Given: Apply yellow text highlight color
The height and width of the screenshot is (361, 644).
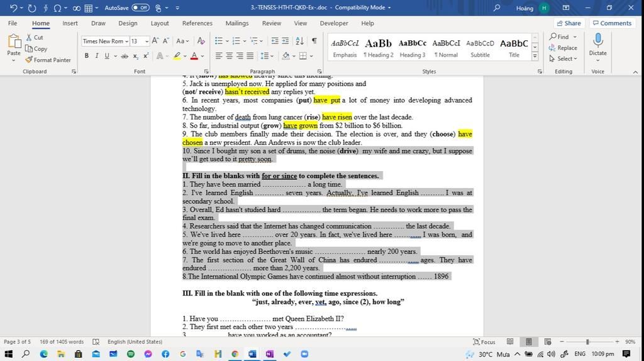Looking at the screenshot, I should [177, 56].
